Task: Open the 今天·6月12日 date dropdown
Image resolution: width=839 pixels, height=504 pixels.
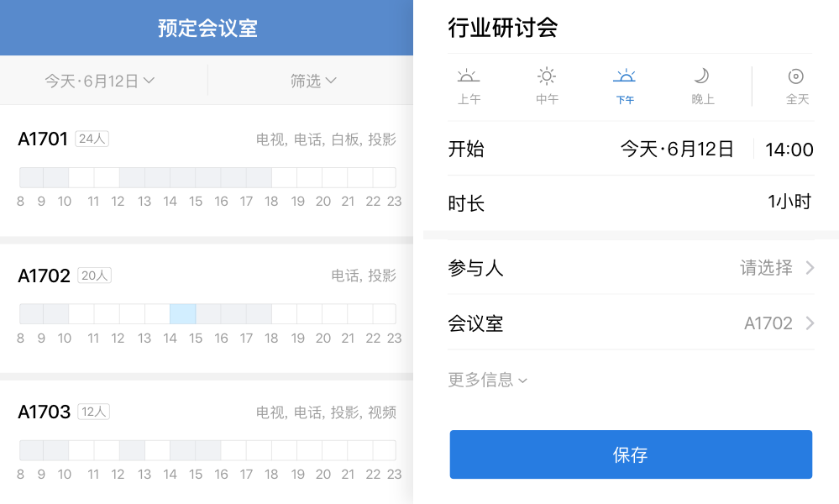Action: coord(100,81)
